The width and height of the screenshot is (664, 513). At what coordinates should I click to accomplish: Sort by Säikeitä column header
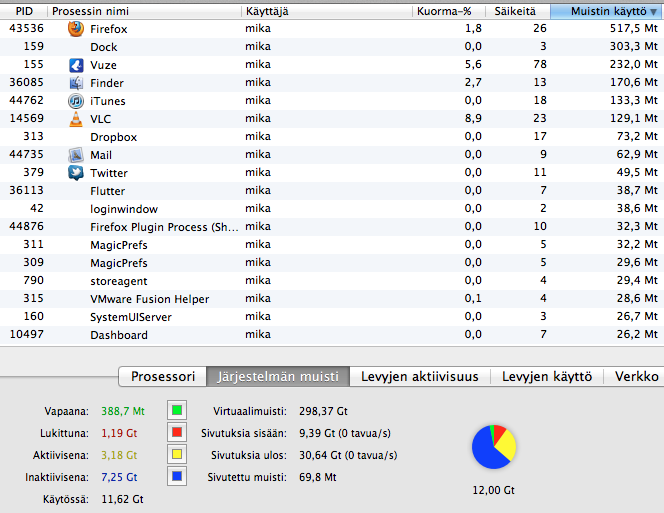(x=517, y=11)
